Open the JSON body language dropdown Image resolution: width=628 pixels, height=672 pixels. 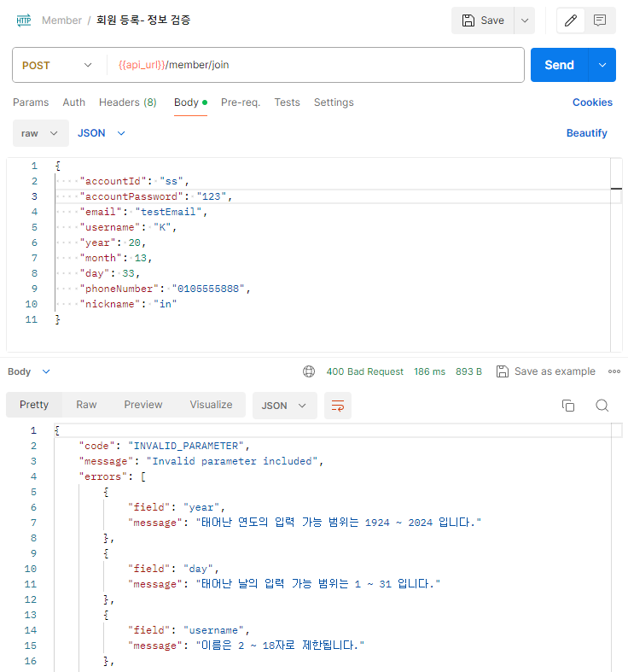point(102,133)
